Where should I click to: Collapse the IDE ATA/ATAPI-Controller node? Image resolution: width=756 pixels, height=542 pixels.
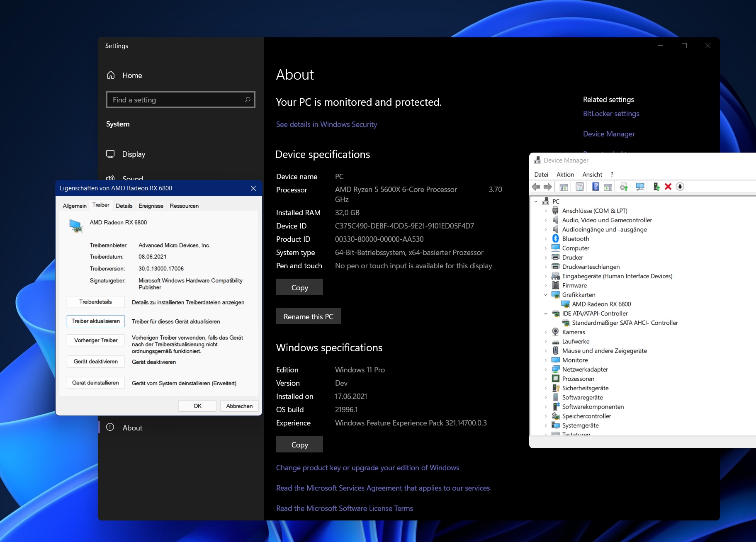[546, 314]
